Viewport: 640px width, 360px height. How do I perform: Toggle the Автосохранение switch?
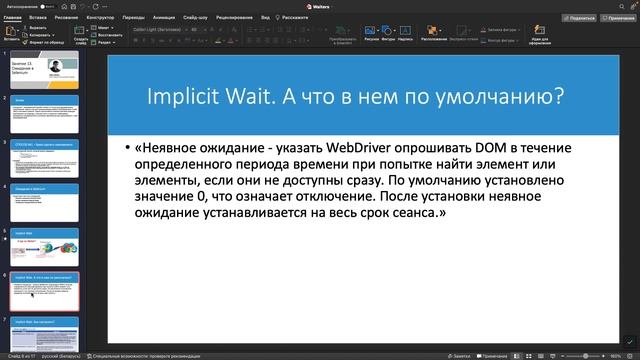(x=48, y=7)
